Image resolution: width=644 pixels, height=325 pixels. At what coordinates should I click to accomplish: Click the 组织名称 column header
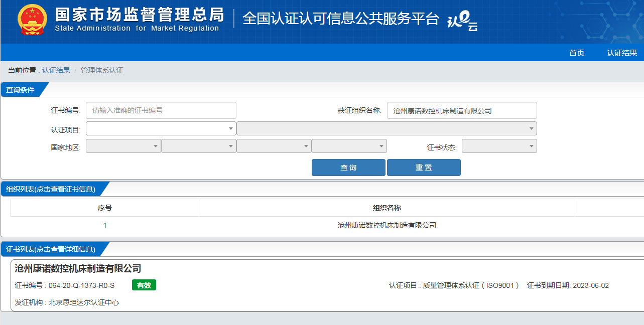click(387, 208)
